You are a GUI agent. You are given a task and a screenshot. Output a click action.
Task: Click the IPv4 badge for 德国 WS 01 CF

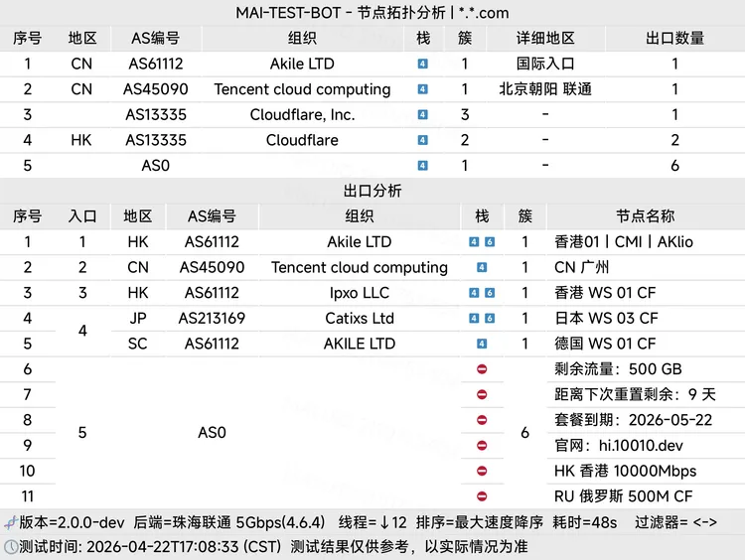[x=482, y=345]
